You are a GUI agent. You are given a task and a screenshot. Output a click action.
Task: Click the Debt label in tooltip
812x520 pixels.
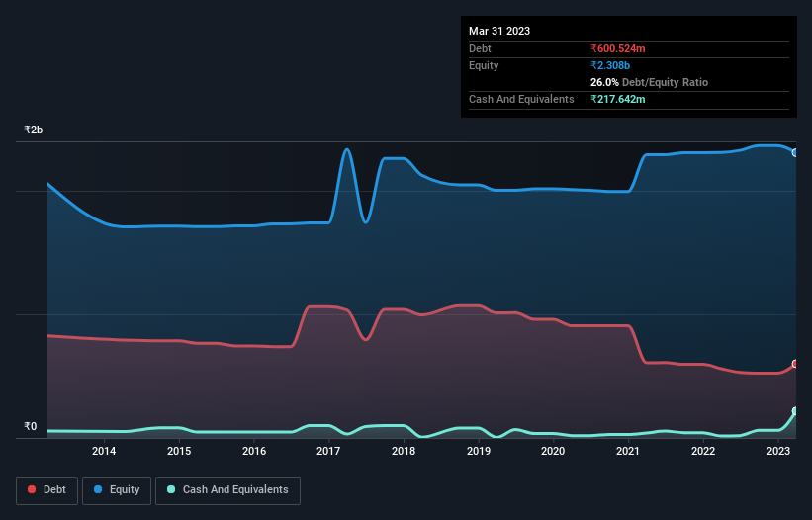480,48
